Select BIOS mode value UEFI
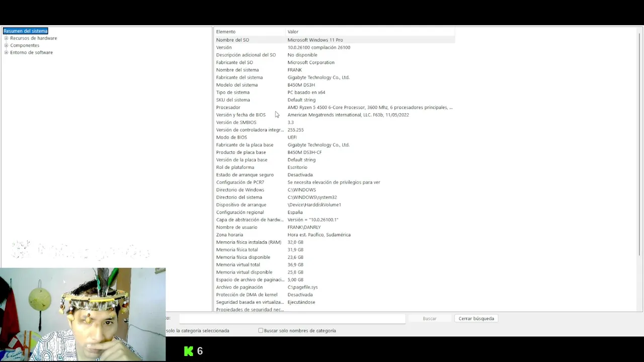Image resolution: width=644 pixels, height=362 pixels. pyautogui.click(x=292, y=137)
